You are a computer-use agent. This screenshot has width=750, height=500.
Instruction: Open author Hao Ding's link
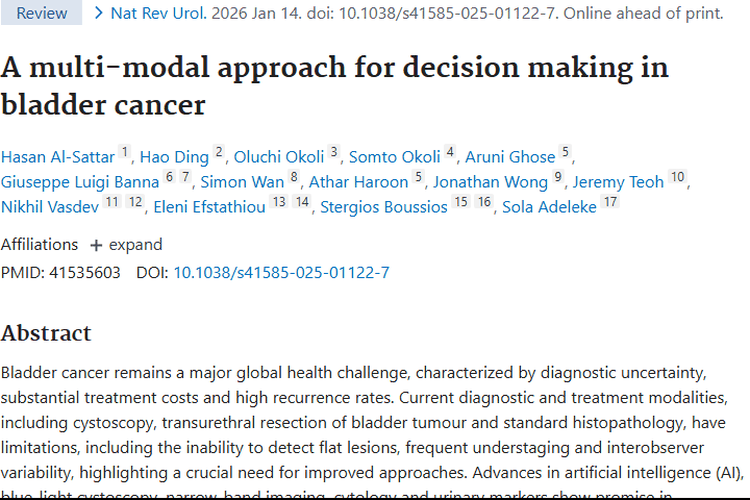174,156
